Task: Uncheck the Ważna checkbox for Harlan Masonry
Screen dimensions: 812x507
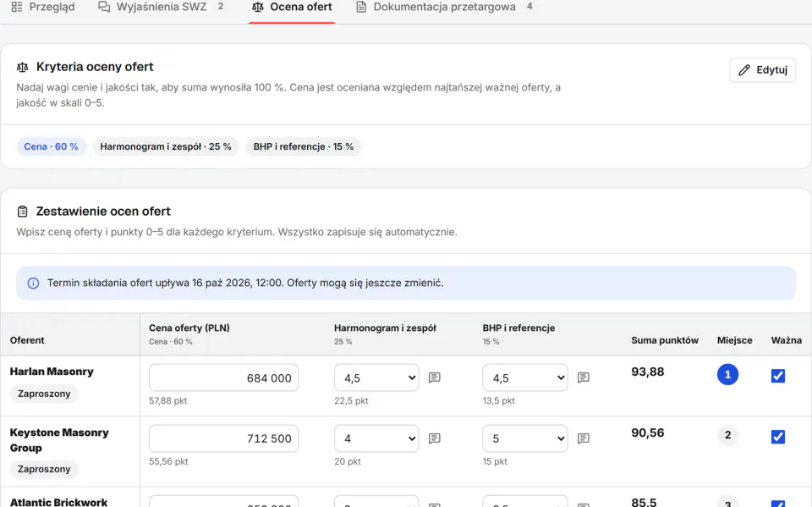Action: click(x=778, y=376)
